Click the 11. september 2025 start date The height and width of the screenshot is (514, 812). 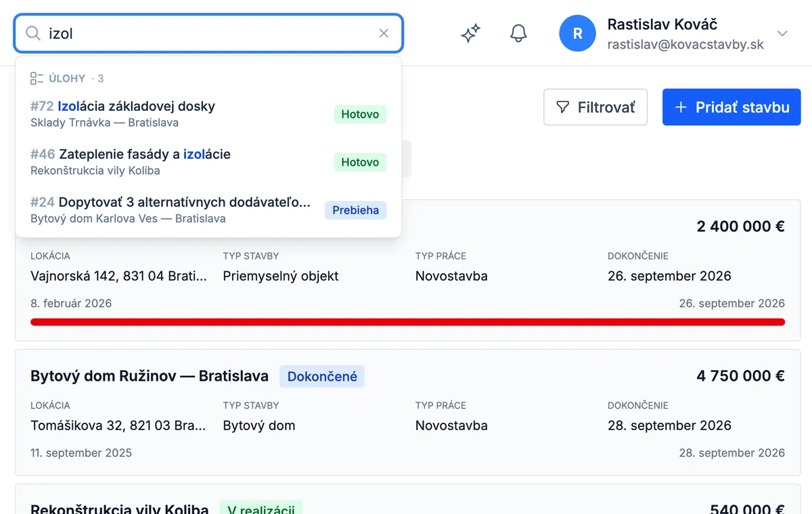(x=81, y=452)
